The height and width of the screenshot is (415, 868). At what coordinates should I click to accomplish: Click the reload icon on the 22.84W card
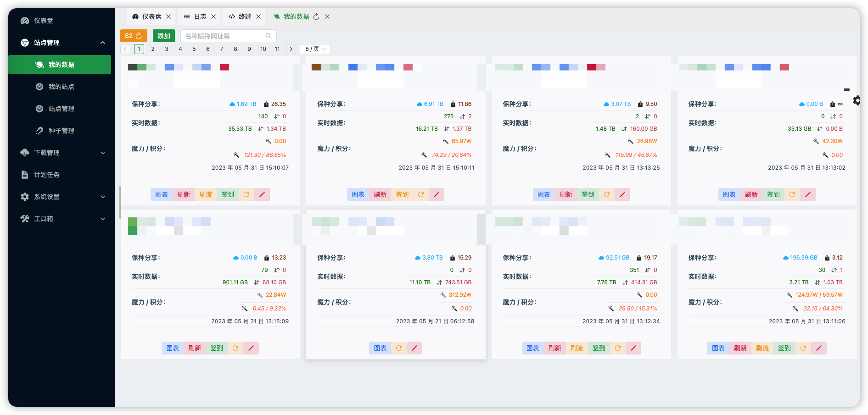coord(235,348)
